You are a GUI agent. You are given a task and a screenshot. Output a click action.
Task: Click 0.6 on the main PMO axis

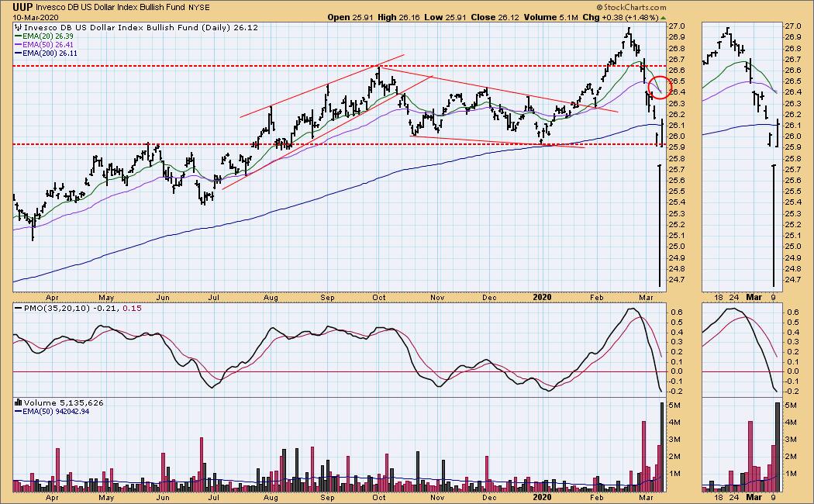tap(678, 312)
